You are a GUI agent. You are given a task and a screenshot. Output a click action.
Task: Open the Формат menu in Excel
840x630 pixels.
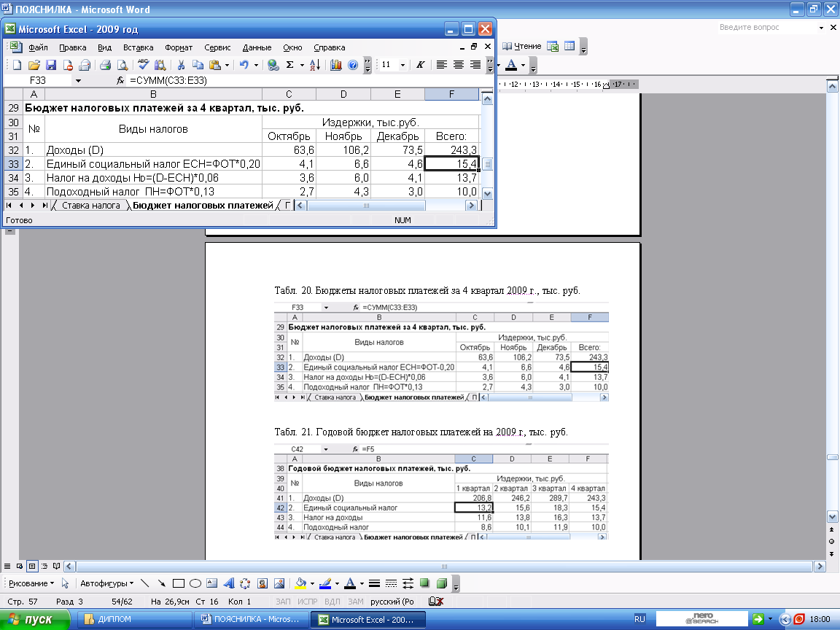coord(179,47)
